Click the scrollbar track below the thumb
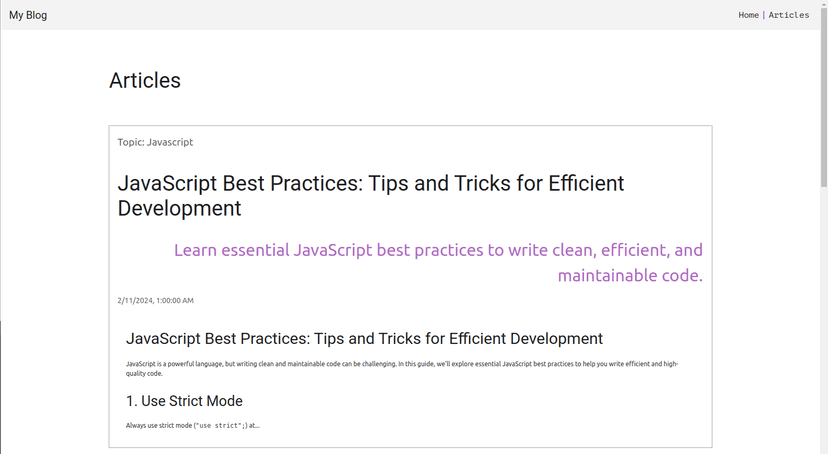 tap(823, 320)
